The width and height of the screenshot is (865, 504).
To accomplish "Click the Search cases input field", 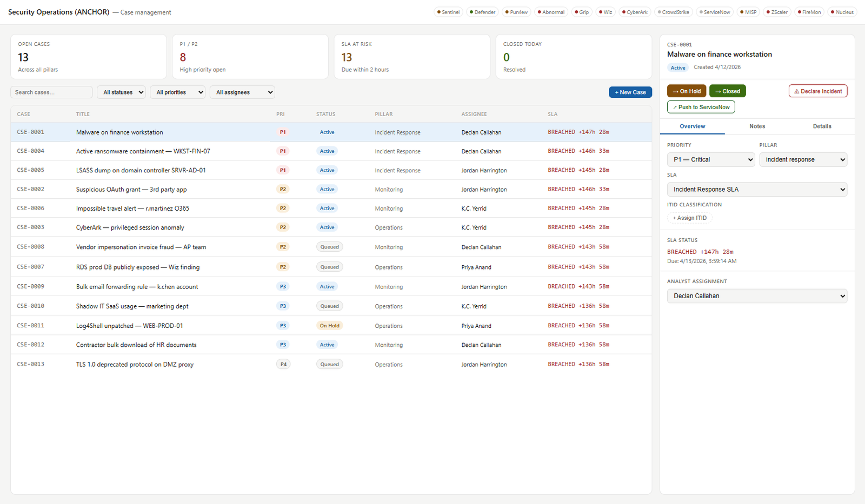I will click(x=51, y=92).
